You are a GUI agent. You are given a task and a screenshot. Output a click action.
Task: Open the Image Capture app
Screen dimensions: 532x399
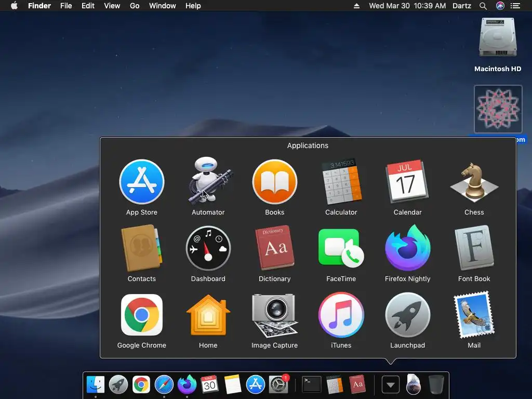click(274, 315)
